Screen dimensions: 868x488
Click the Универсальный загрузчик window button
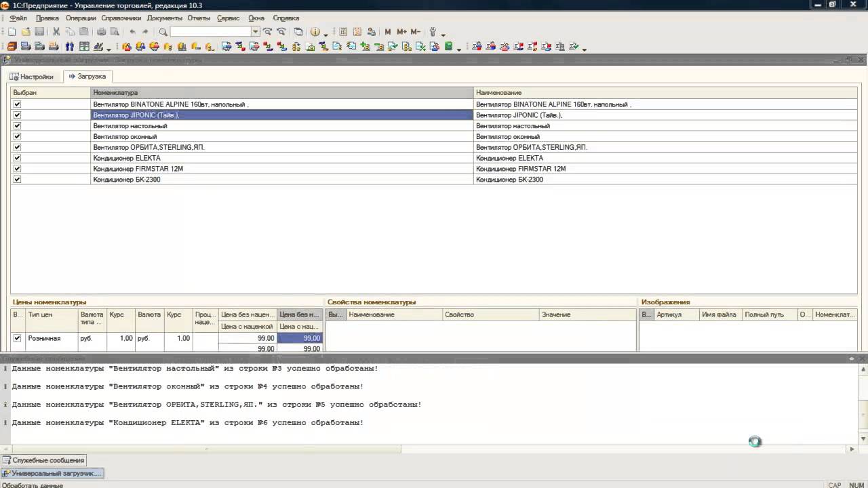point(52,473)
